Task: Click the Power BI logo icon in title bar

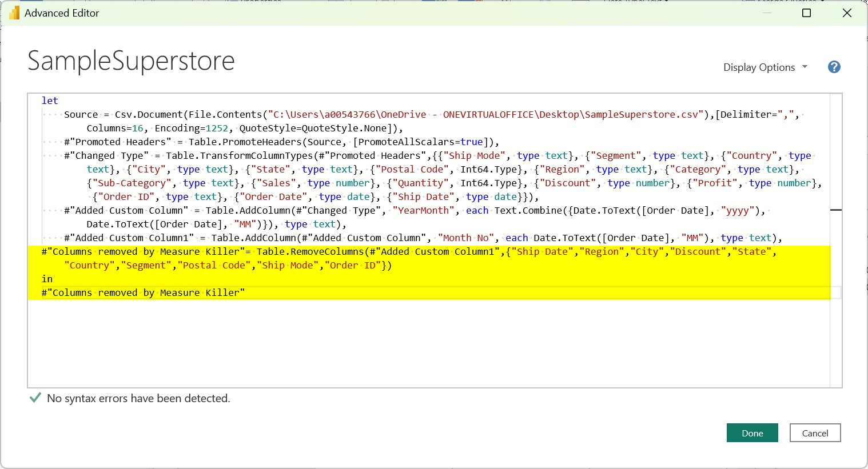Action: (14, 13)
